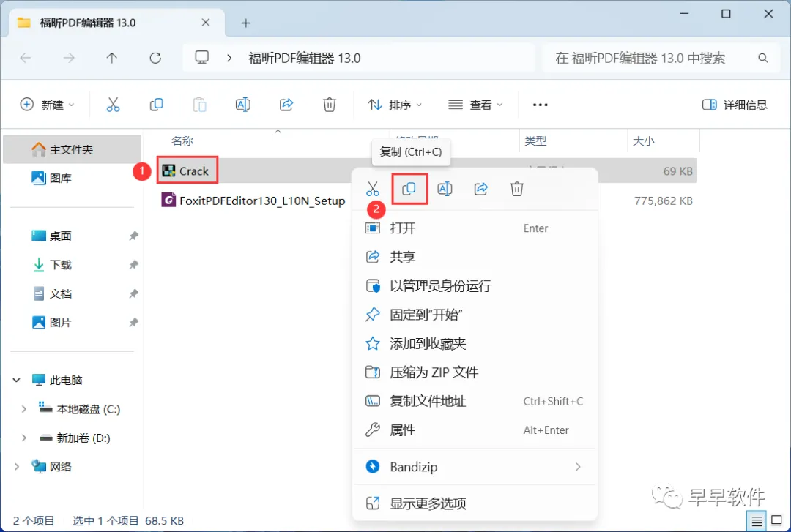
Task: Click the Share icon in the toolbar
Action: coord(286,105)
